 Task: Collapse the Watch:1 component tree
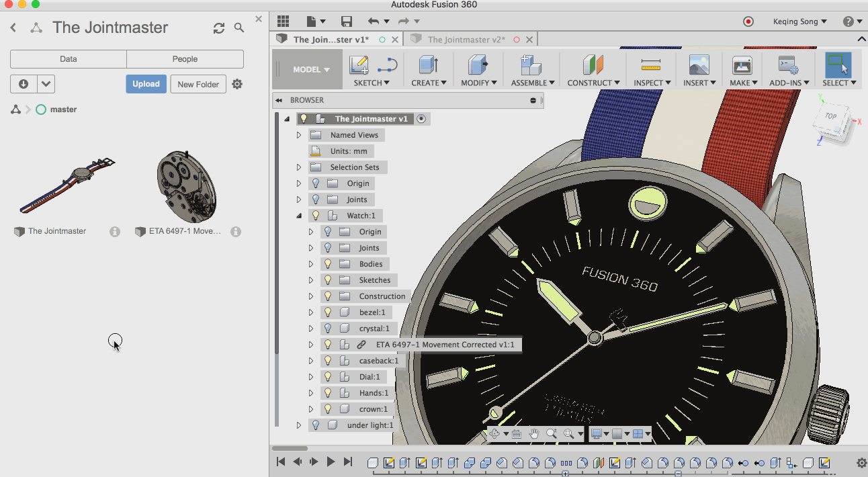pos(299,216)
